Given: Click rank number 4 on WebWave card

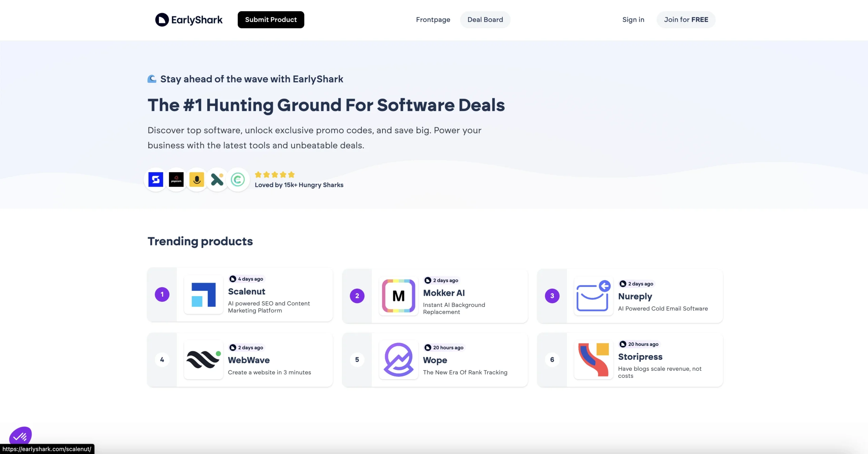Looking at the screenshot, I should (162, 359).
